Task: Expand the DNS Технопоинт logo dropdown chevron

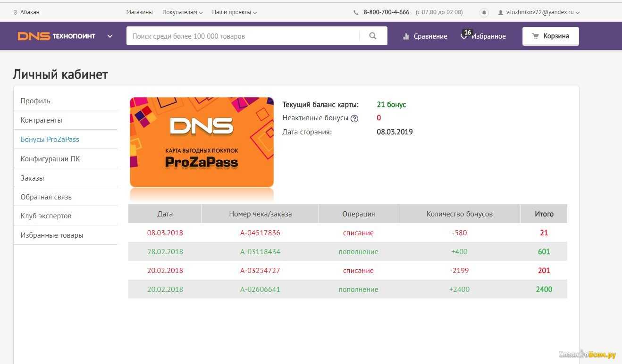Action: click(x=110, y=36)
